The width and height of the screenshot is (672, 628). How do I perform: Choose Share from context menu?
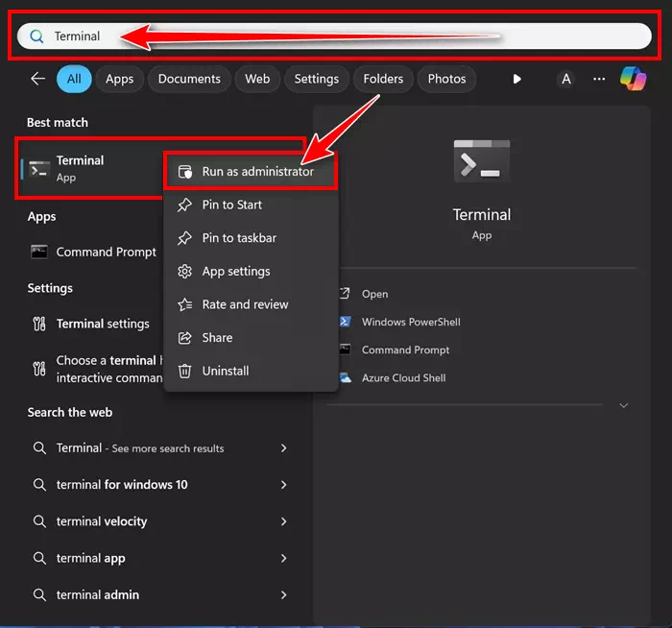[x=251, y=338]
